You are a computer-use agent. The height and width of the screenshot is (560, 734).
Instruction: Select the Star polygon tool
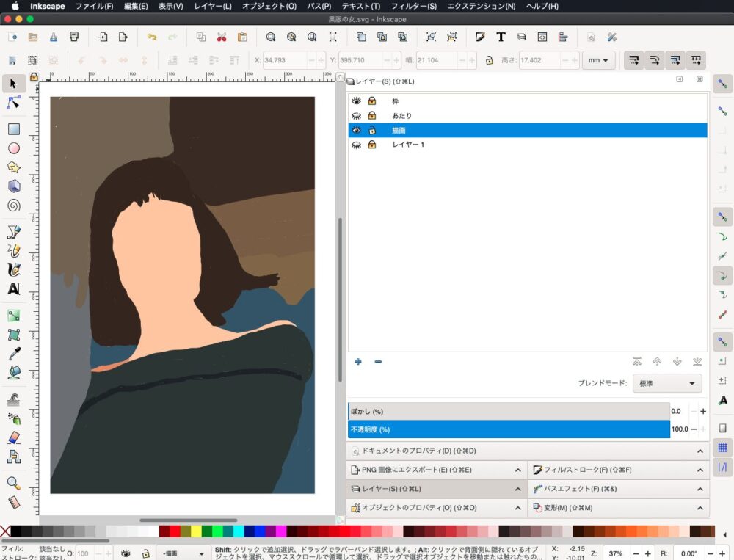coord(13,167)
